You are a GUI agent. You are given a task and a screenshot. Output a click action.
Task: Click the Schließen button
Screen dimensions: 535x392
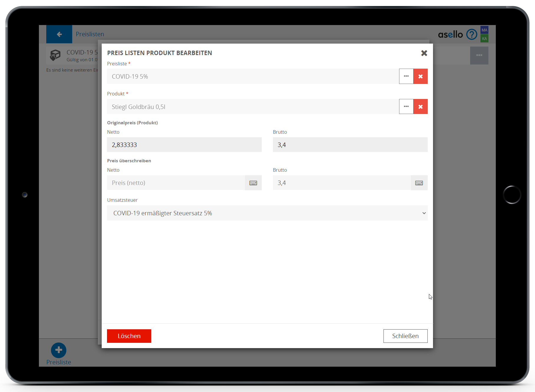pos(405,336)
